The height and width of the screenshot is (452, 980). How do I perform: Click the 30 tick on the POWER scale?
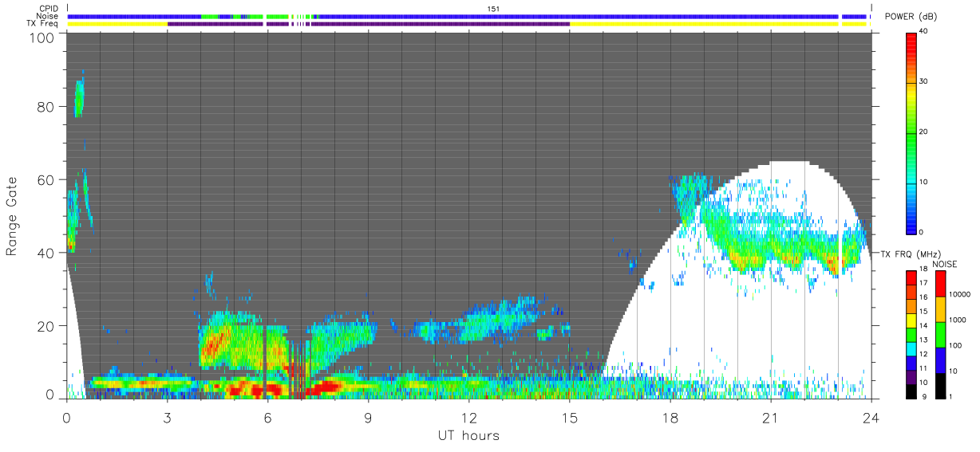point(923,82)
